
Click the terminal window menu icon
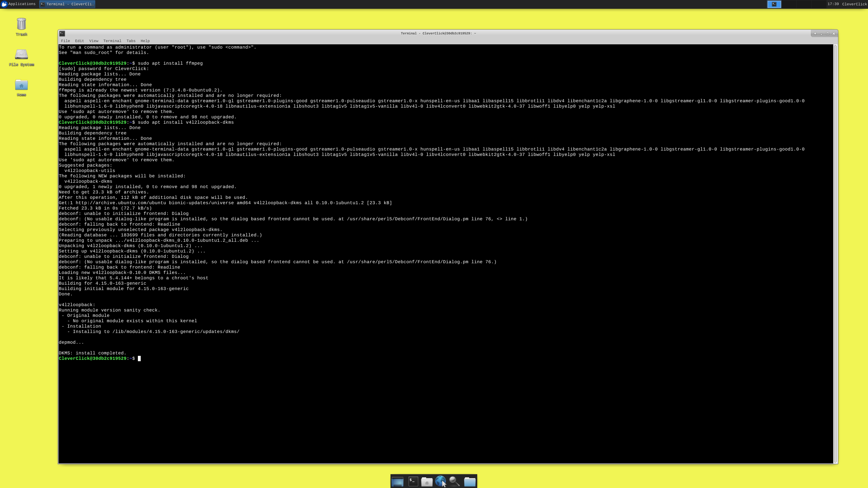(62, 33)
